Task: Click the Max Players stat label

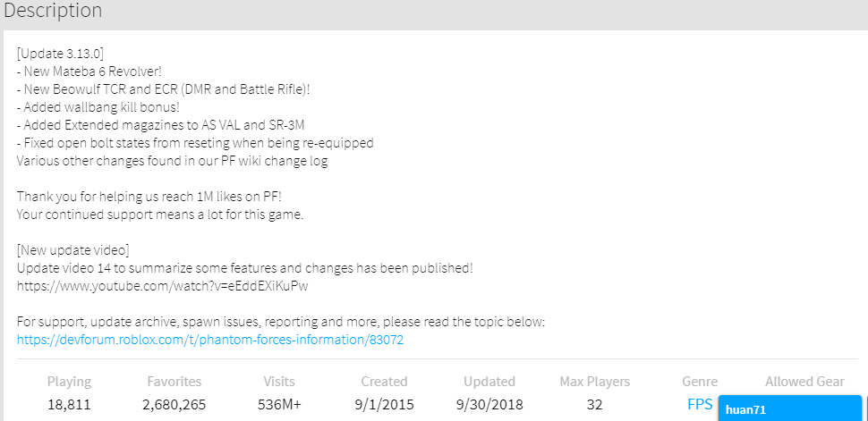Action: pos(594,382)
